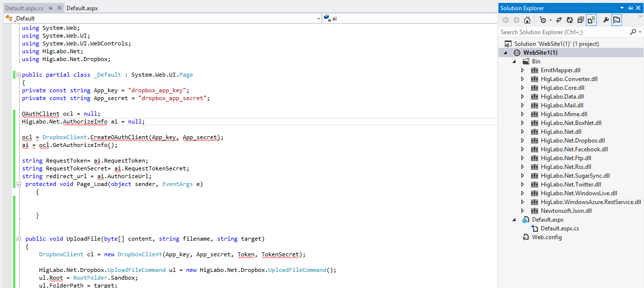Click the Solution Explorer Back arrow

click(505, 20)
